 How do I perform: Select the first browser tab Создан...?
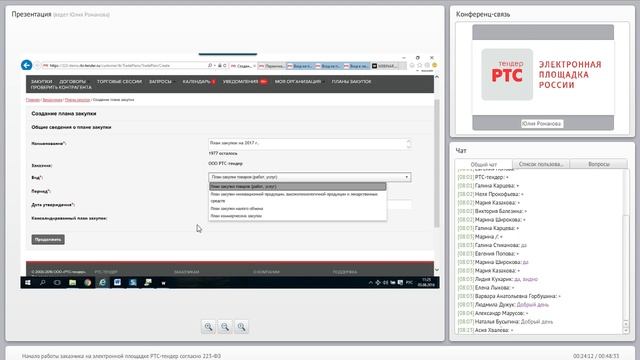tap(243, 66)
